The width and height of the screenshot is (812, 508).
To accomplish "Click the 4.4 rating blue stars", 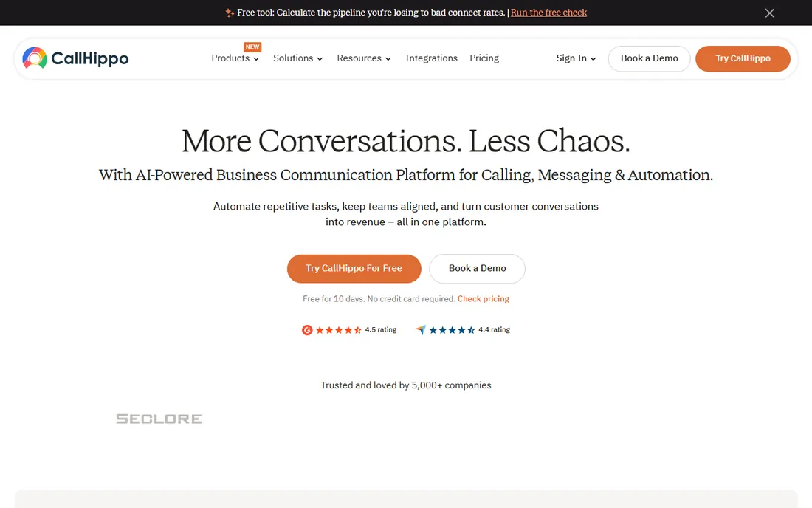I will 452,330.
